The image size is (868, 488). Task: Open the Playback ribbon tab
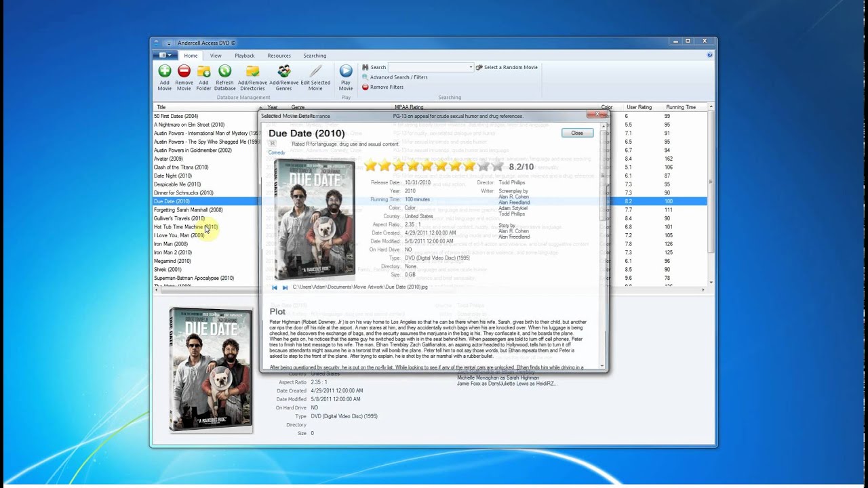pos(245,56)
